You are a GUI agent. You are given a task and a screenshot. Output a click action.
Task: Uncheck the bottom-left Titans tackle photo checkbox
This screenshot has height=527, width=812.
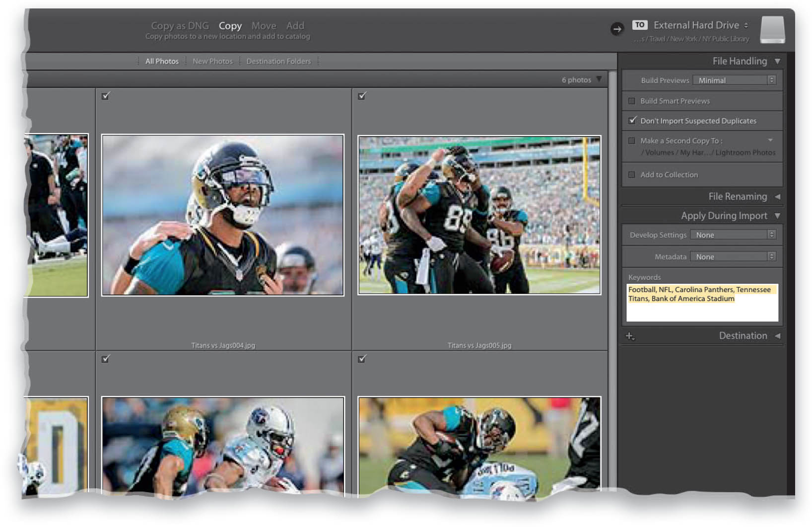click(x=106, y=359)
